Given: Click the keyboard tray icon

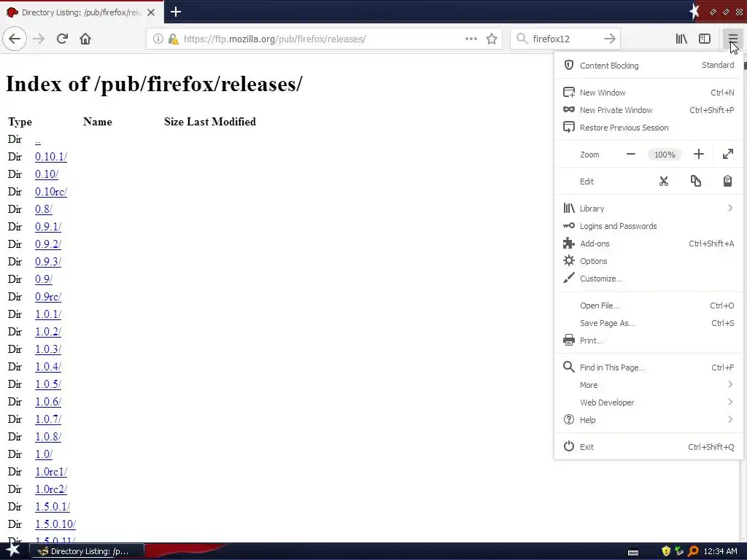Looking at the screenshot, I should pos(633,553).
